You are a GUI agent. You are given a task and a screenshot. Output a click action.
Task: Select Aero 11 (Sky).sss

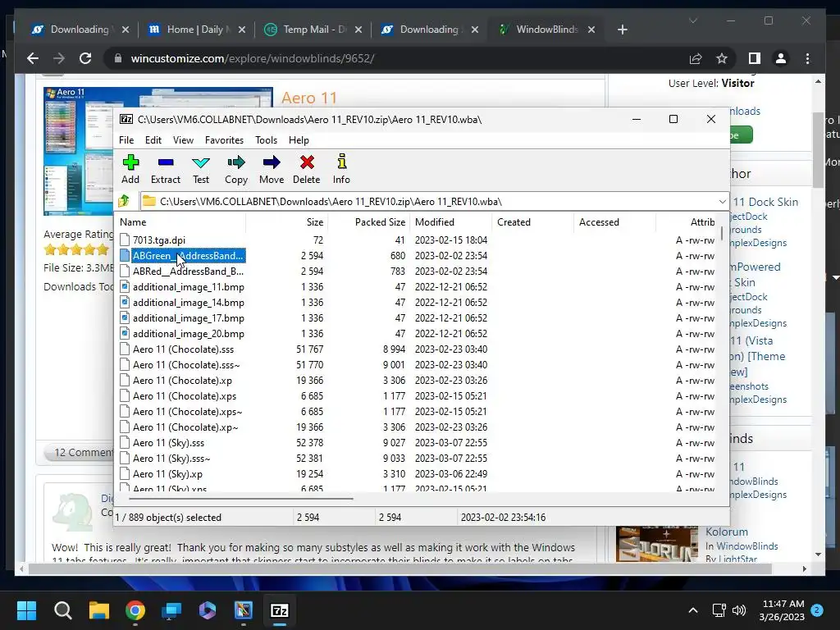tap(168, 442)
